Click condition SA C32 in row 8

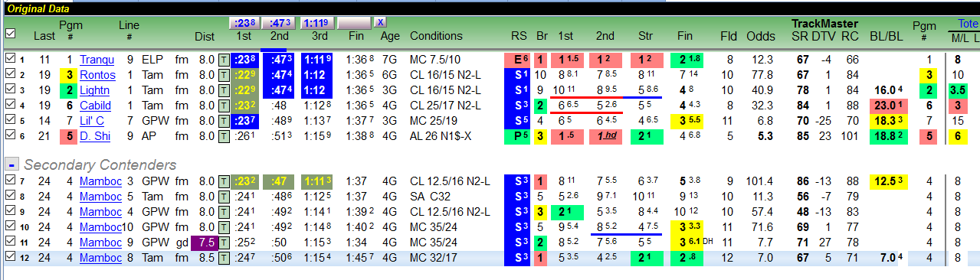(x=431, y=197)
